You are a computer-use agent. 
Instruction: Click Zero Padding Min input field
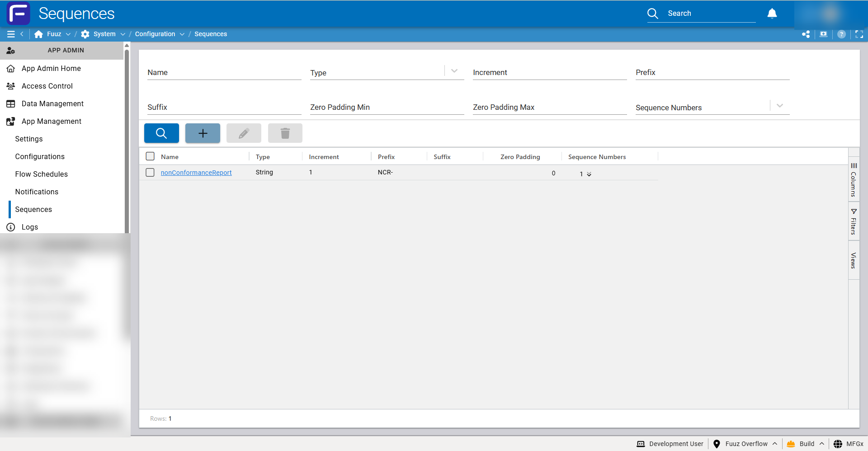(387, 107)
